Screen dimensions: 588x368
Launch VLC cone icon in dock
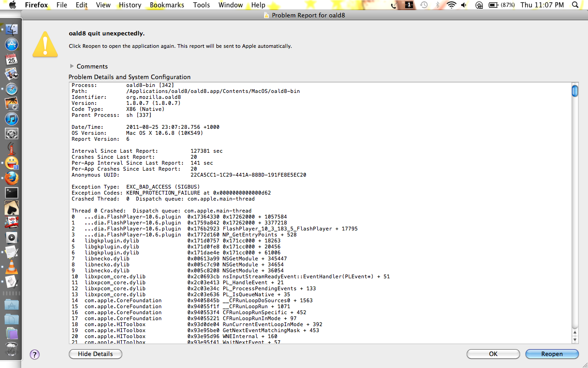11,267
